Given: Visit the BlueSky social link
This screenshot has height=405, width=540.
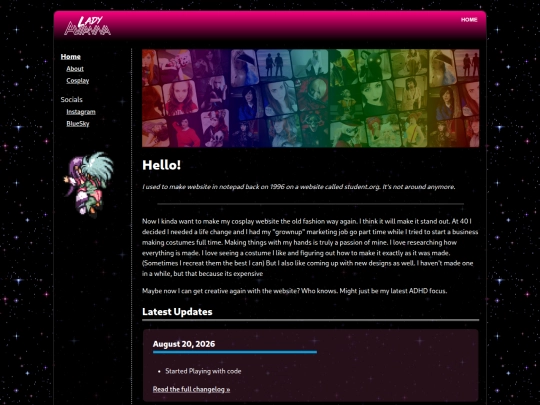Looking at the screenshot, I should (77, 124).
